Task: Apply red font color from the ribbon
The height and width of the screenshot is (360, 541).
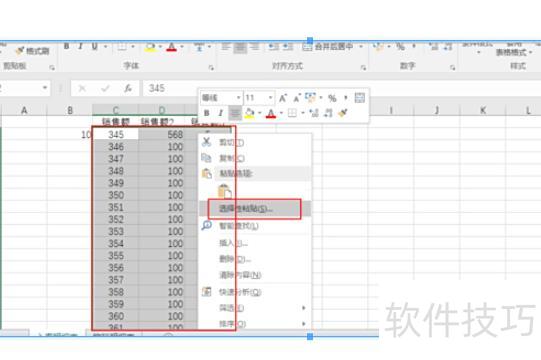Action: (x=171, y=47)
